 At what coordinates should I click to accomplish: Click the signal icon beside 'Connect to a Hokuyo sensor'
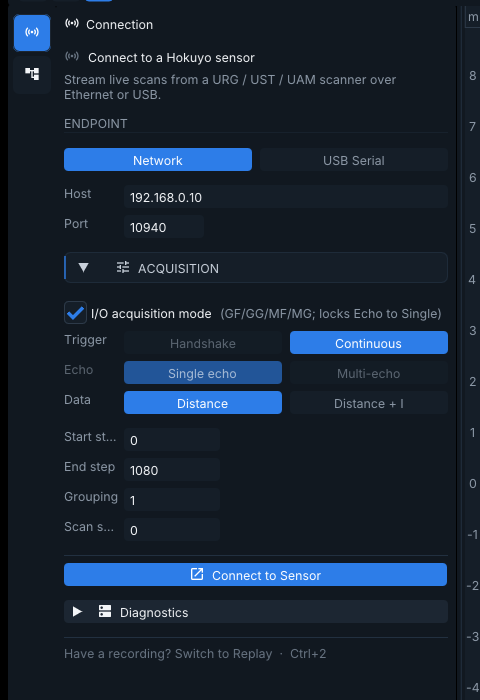coord(72,57)
